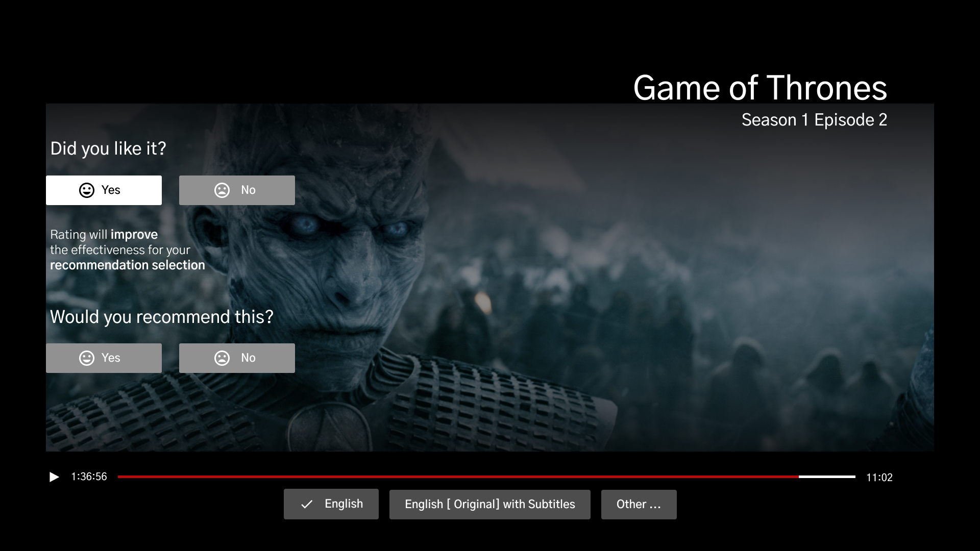
Task: Click the remaining time 11:02
Action: click(x=879, y=478)
